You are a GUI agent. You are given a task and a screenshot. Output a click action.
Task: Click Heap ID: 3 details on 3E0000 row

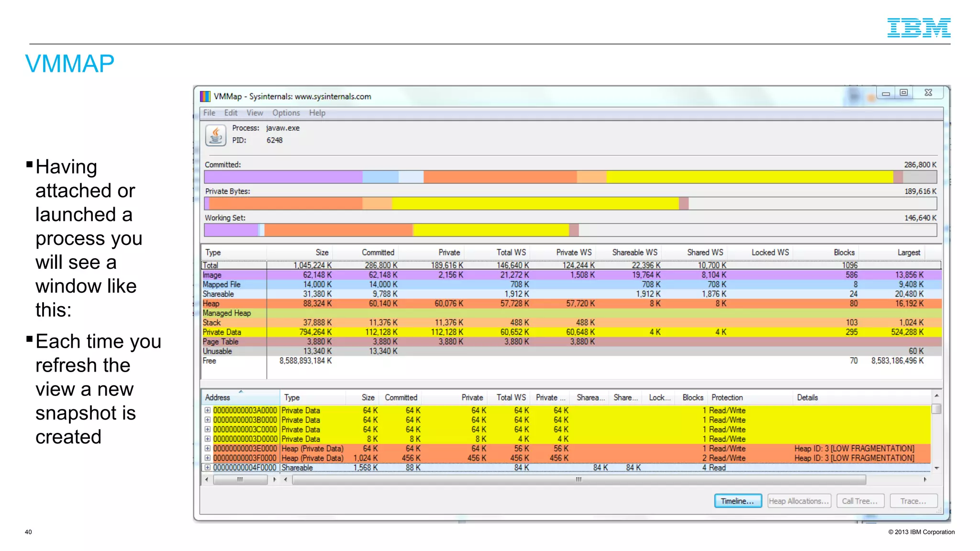coord(854,449)
